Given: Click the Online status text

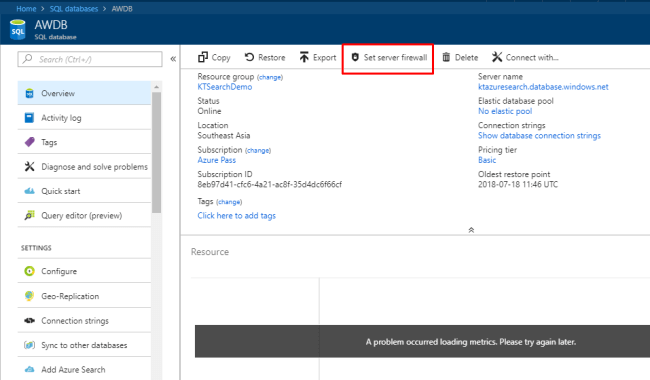Looking at the screenshot, I should [x=209, y=111].
